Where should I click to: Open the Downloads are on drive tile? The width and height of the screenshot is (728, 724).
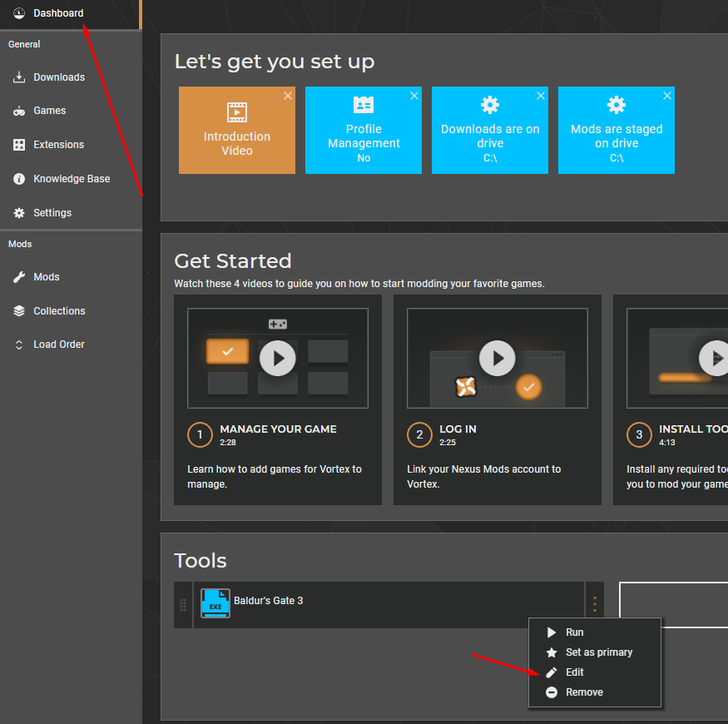490,130
